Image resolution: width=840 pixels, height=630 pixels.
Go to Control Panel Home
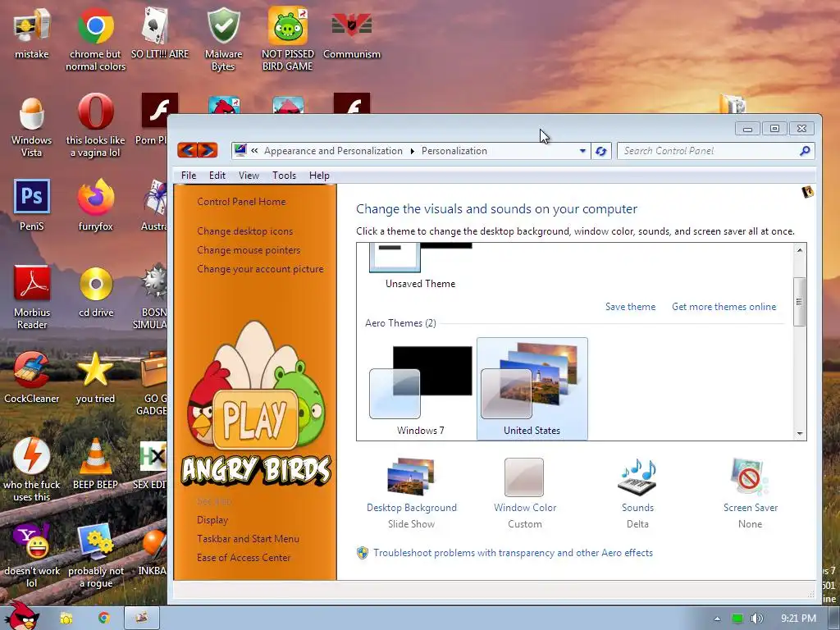(241, 202)
